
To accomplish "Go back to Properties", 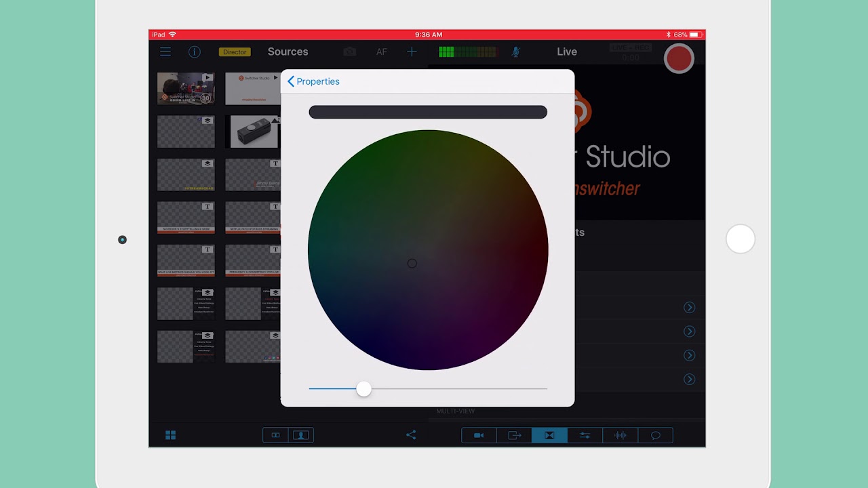I will click(313, 81).
